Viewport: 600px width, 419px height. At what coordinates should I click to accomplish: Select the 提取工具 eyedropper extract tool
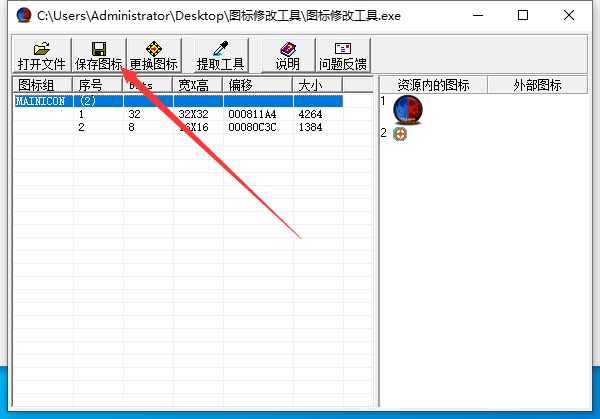tap(220, 55)
